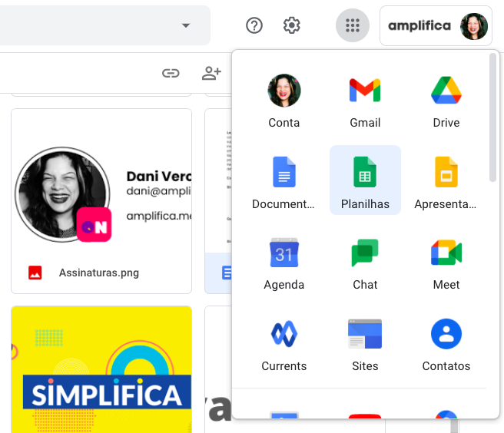Open Google Chat app

[x=365, y=263]
